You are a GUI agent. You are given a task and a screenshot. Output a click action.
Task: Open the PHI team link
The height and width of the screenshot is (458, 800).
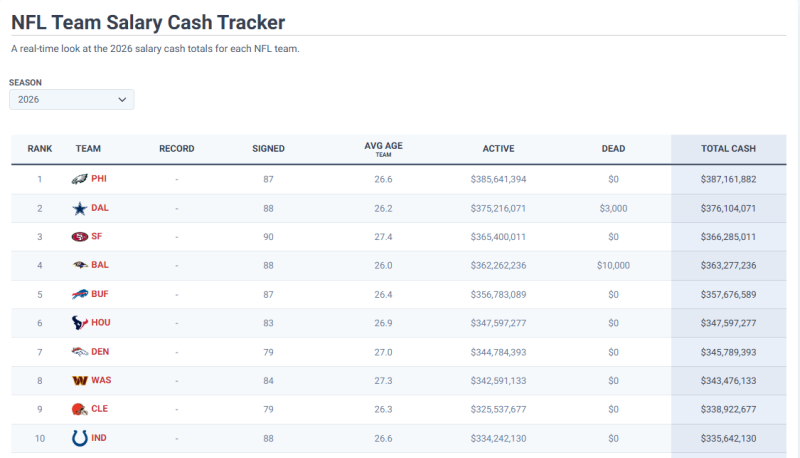click(x=99, y=179)
